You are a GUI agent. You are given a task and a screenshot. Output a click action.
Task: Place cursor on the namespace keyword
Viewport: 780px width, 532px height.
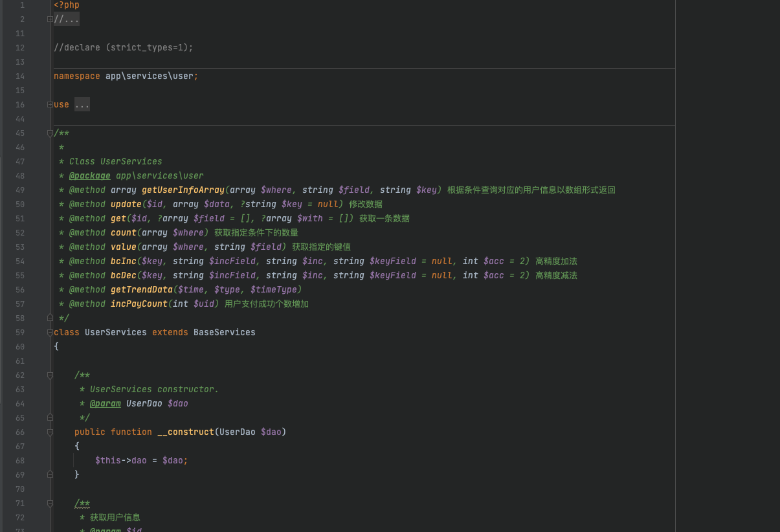(76, 76)
